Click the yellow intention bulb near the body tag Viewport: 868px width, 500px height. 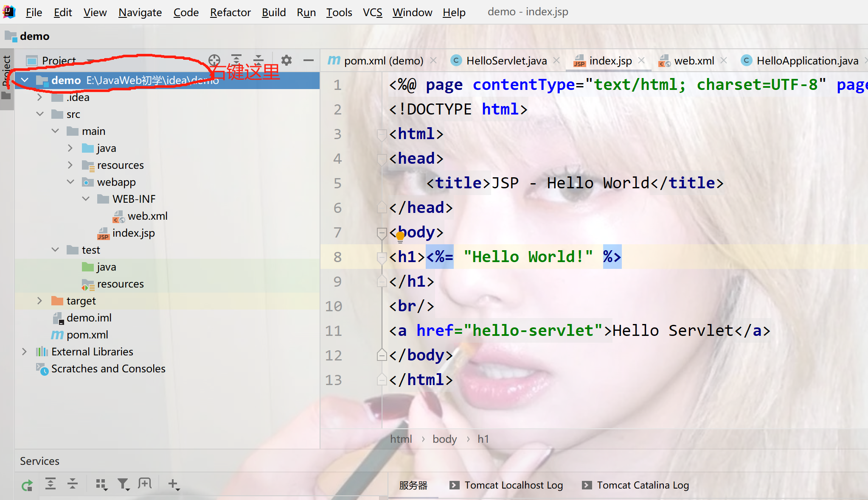[x=399, y=236]
